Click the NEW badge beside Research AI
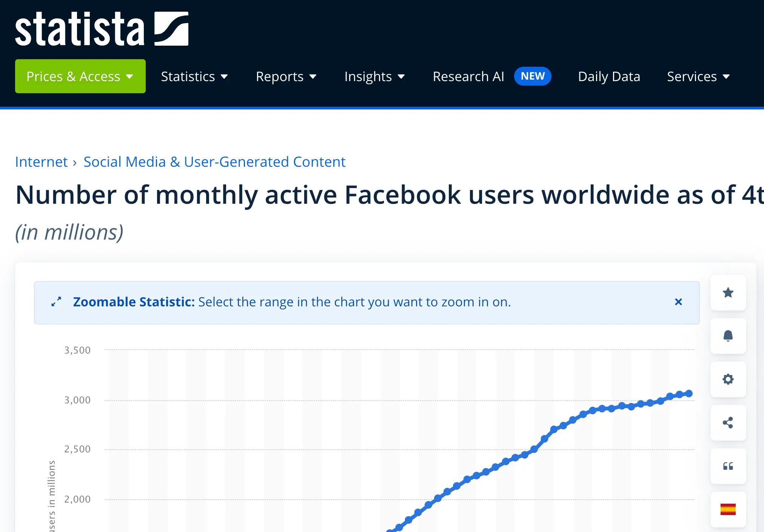 point(533,76)
